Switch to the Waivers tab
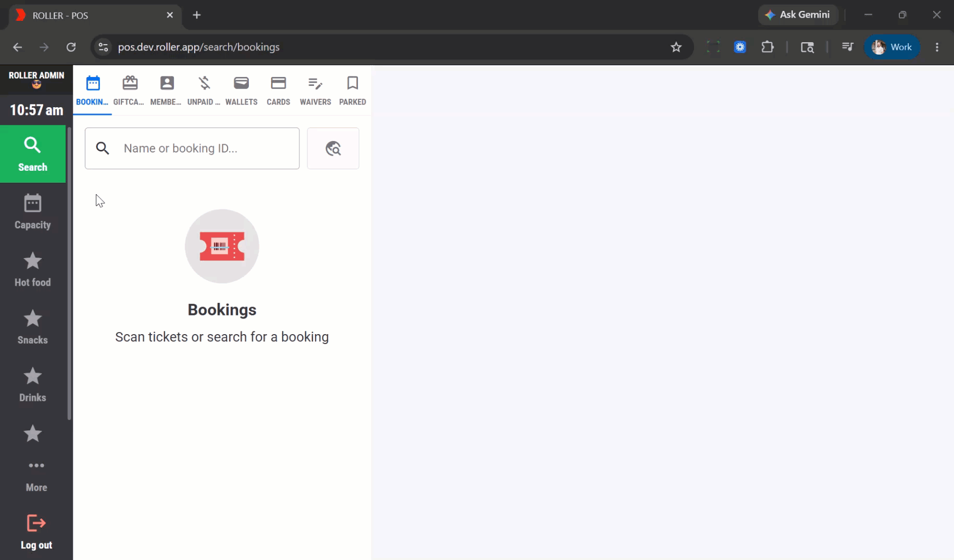Image resolution: width=954 pixels, height=560 pixels. pos(315,91)
